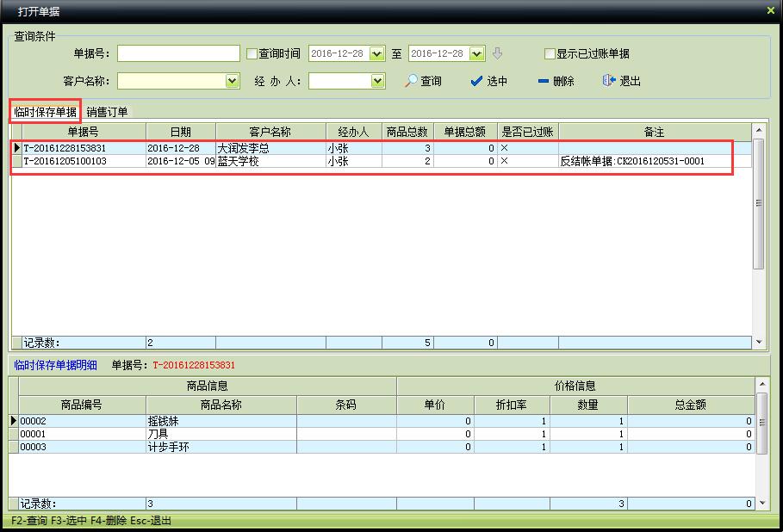Enable the 显示已过账单据 checkbox
This screenshot has width=783, height=532.
click(550, 53)
